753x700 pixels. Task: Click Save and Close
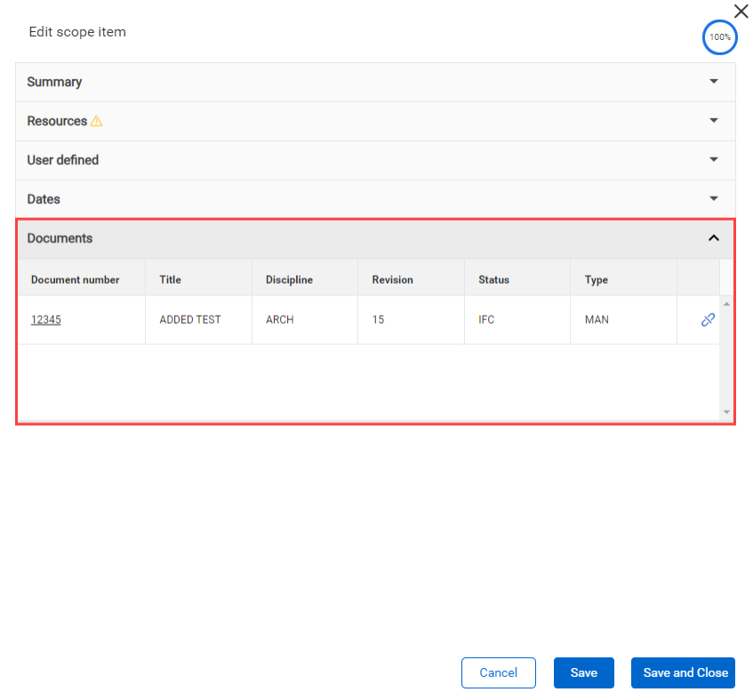coord(685,673)
